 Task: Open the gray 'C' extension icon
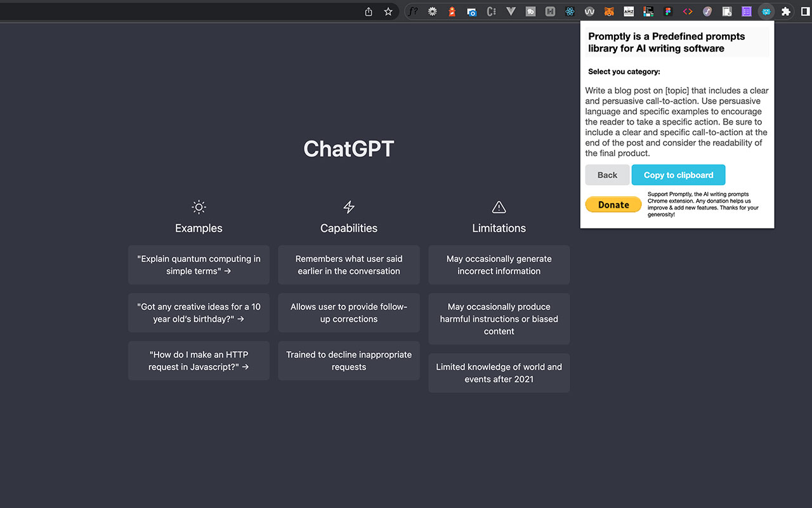point(491,11)
